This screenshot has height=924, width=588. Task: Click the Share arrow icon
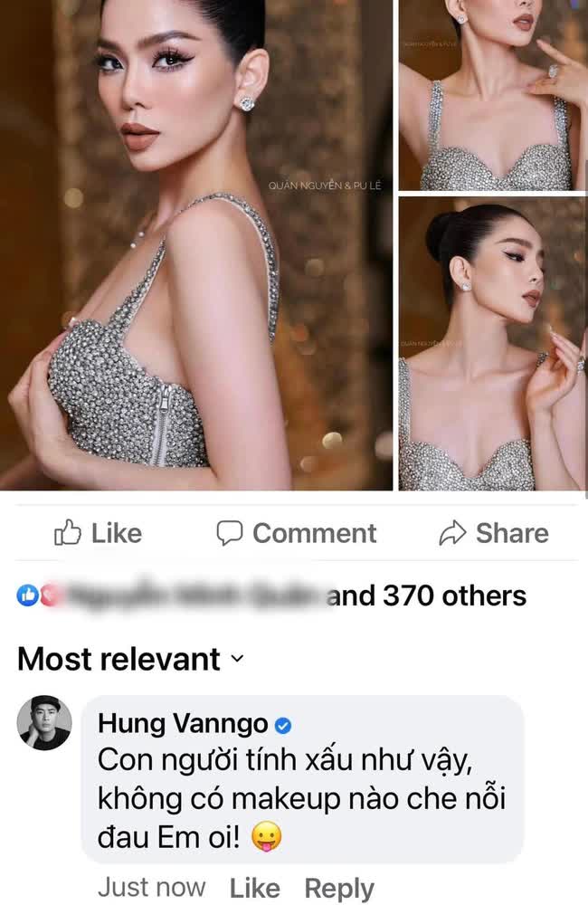point(452,533)
